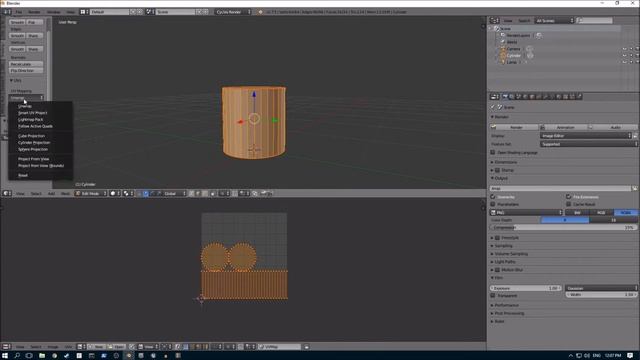Image resolution: width=640 pixels, height=360 pixels.
Task: Toggle the Overwrite checkbox
Action: coord(493,197)
